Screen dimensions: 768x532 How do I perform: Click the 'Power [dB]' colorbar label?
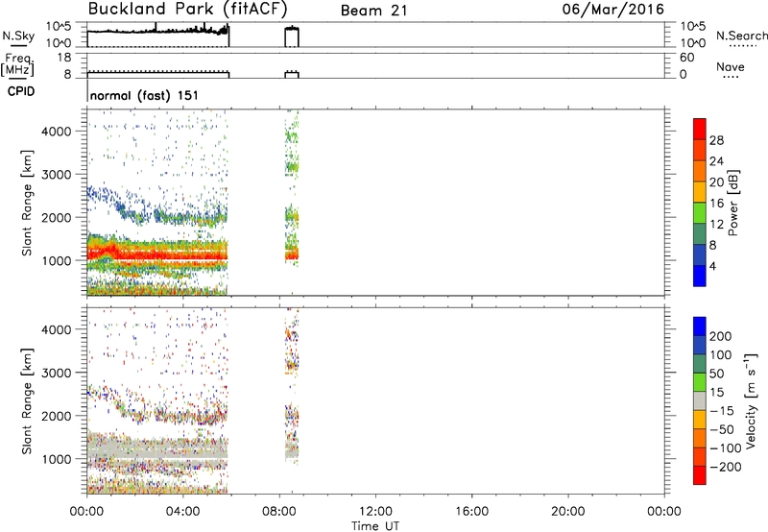pos(732,203)
